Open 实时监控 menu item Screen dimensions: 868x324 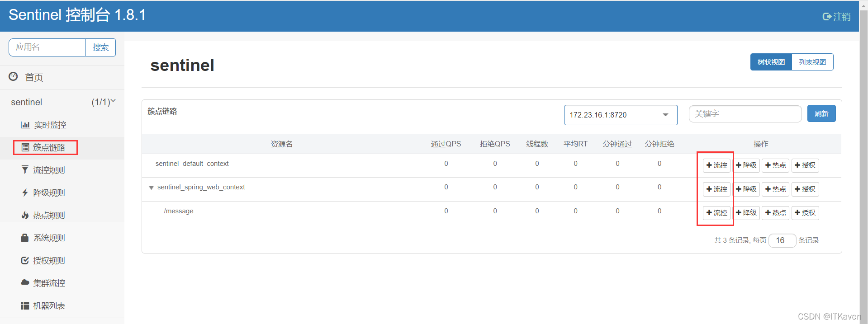tap(62, 125)
